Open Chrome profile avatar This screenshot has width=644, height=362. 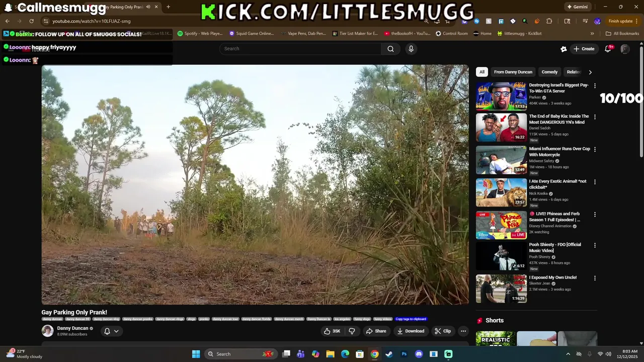pos(597,21)
